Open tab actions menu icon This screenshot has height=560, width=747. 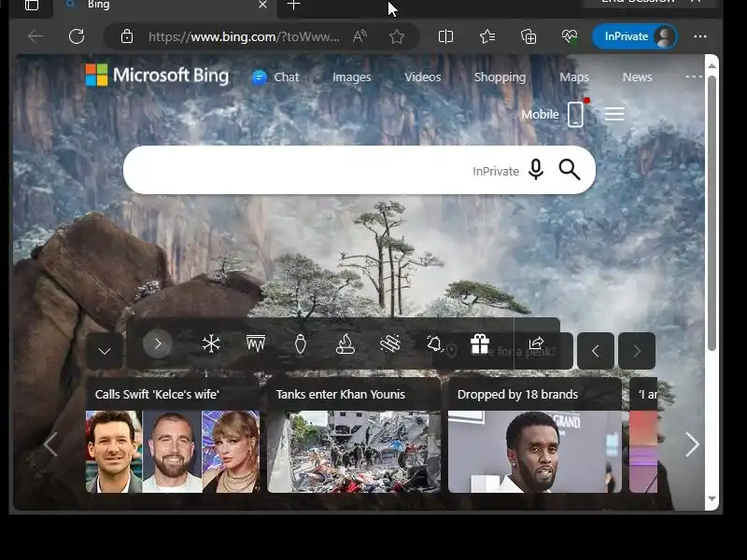click(x=32, y=6)
